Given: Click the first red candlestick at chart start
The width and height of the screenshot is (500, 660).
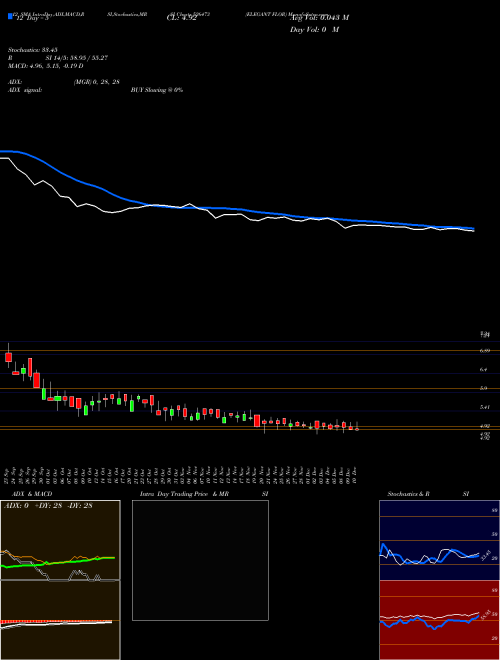Looking at the screenshot, I should point(8,356).
